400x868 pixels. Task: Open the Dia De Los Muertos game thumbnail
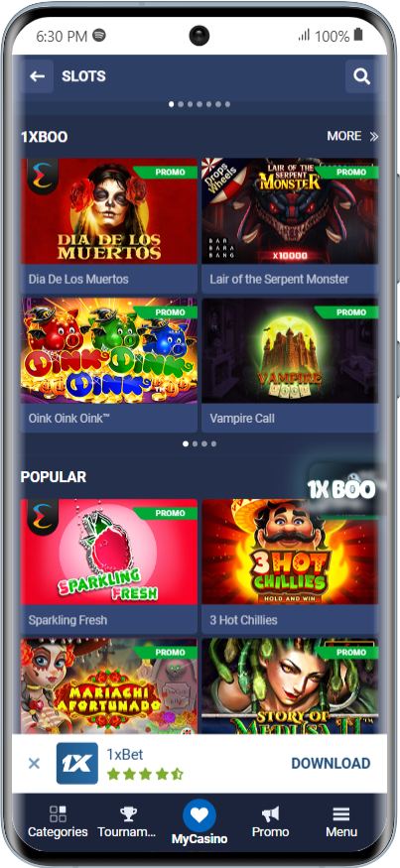(x=109, y=211)
